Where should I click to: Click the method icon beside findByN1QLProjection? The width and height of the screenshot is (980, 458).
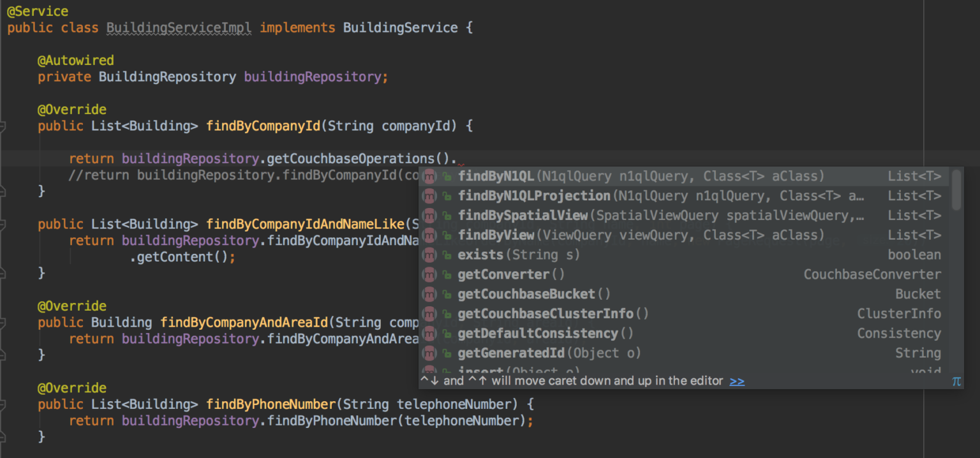click(x=429, y=195)
